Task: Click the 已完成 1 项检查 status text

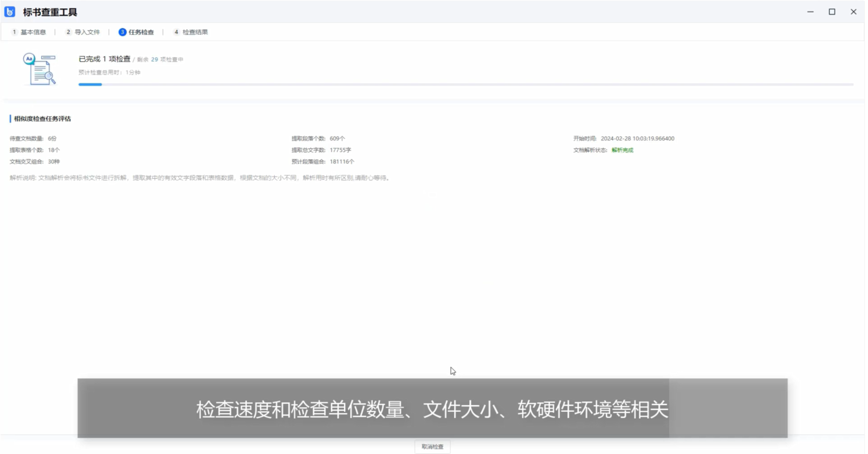Action: click(104, 59)
